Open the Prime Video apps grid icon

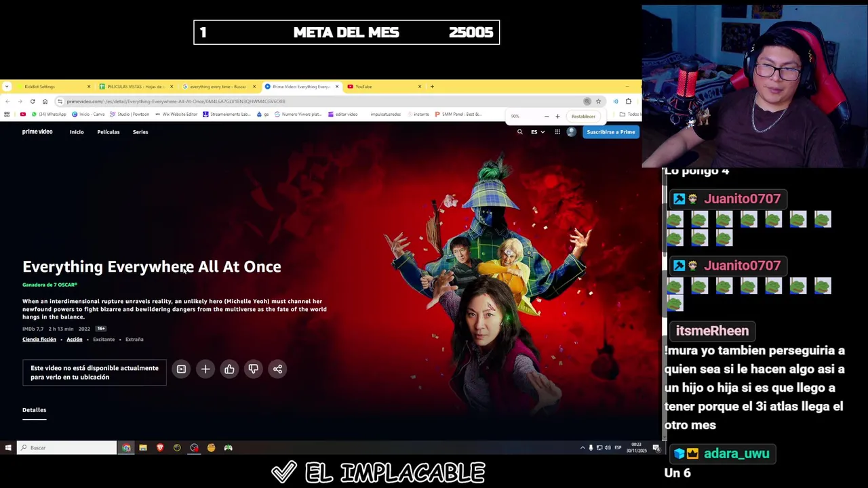[x=557, y=132]
